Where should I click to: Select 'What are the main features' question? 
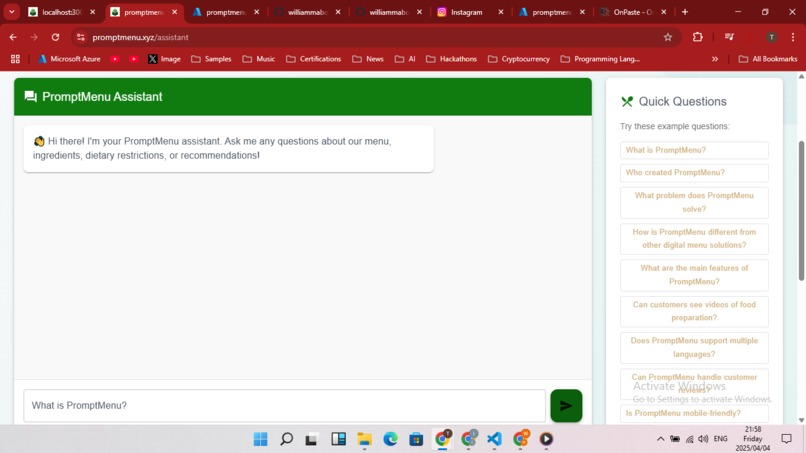tap(694, 275)
